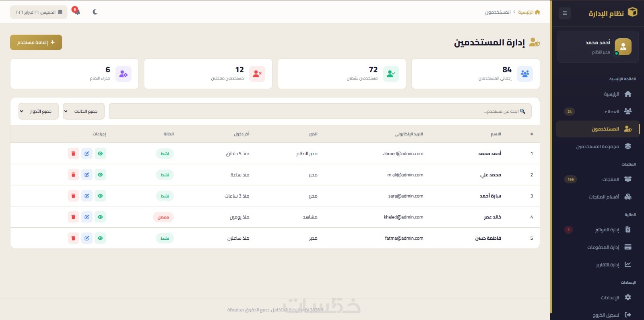This screenshot has height=320, width=644.
Task: Open the أحمد محمد profile card in sidebar
Action: [x=598, y=47]
